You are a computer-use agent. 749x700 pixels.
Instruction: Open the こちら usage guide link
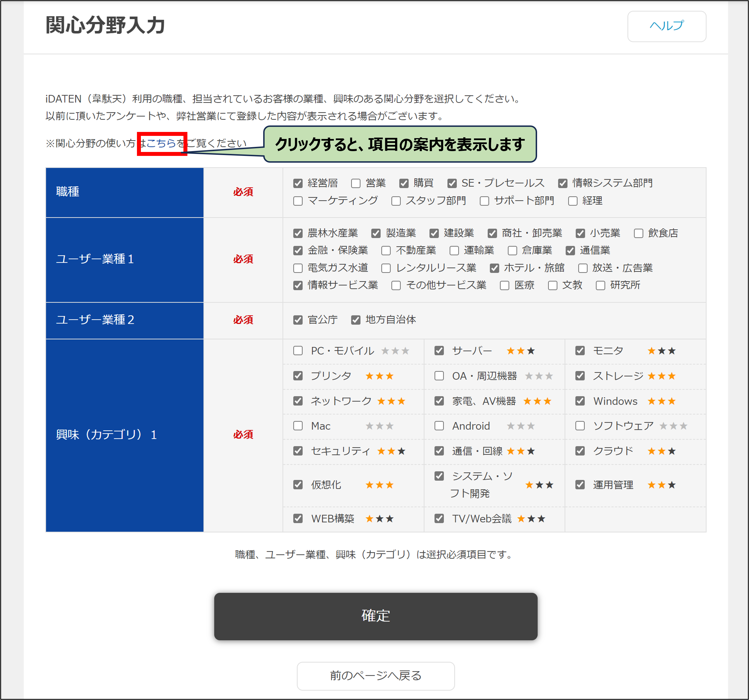point(161,143)
